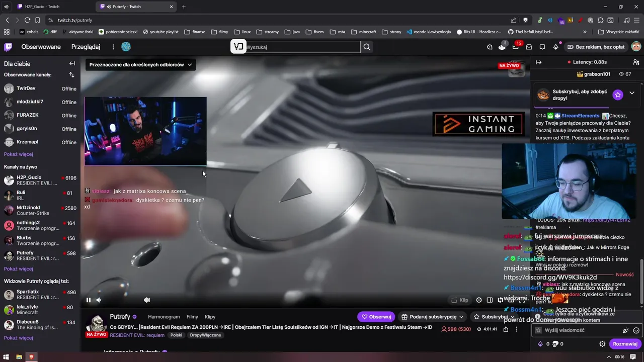Open the browser extensions puzzle icon
644x362 pixels.
coord(600,20)
